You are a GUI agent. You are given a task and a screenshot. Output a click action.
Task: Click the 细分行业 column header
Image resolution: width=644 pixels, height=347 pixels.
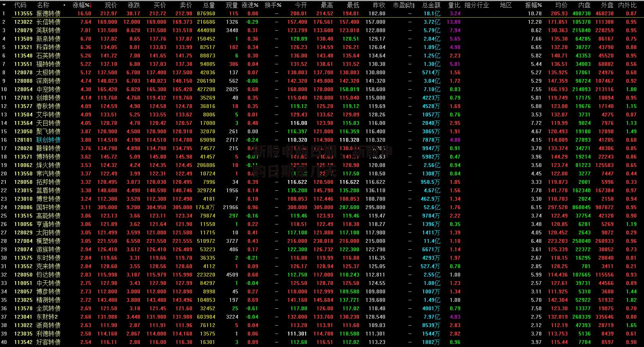(x=477, y=5)
